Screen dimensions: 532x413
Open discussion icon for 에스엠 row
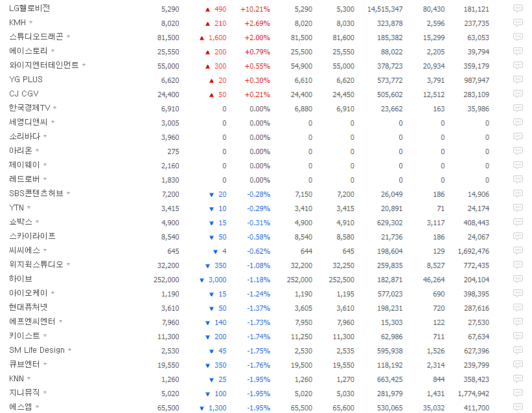click(x=518, y=407)
